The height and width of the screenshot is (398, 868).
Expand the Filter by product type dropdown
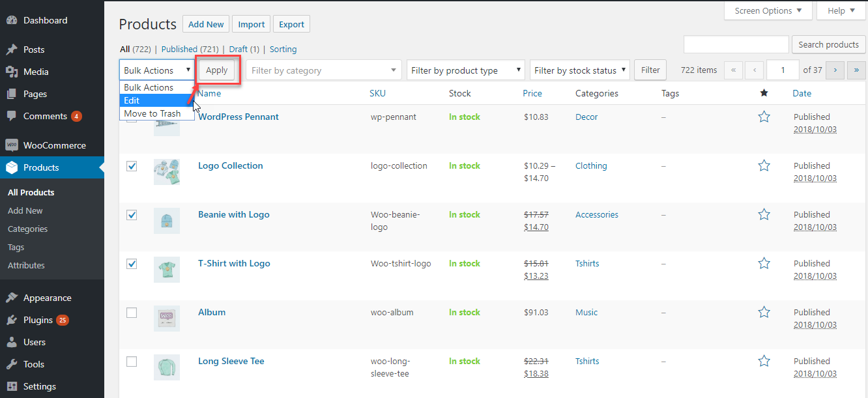pyautogui.click(x=466, y=70)
